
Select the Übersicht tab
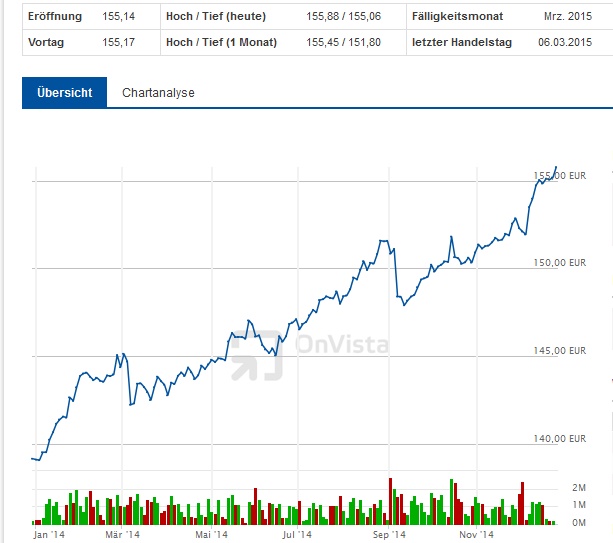[64, 93]
